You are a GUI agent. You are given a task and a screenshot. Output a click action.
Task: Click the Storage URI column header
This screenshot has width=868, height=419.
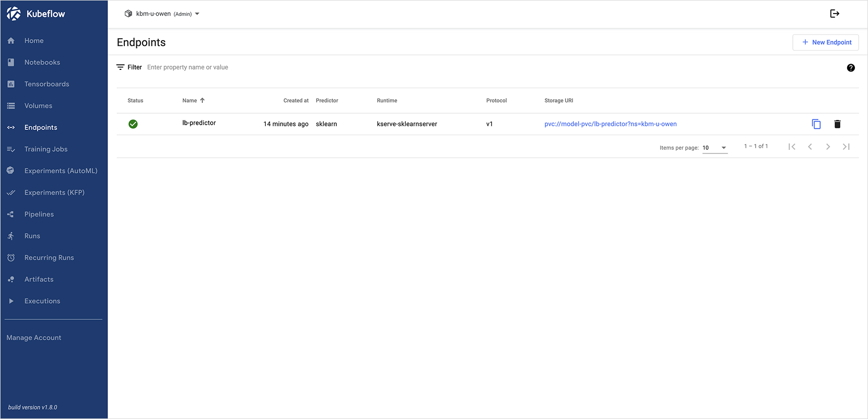[x=559, y=101]
